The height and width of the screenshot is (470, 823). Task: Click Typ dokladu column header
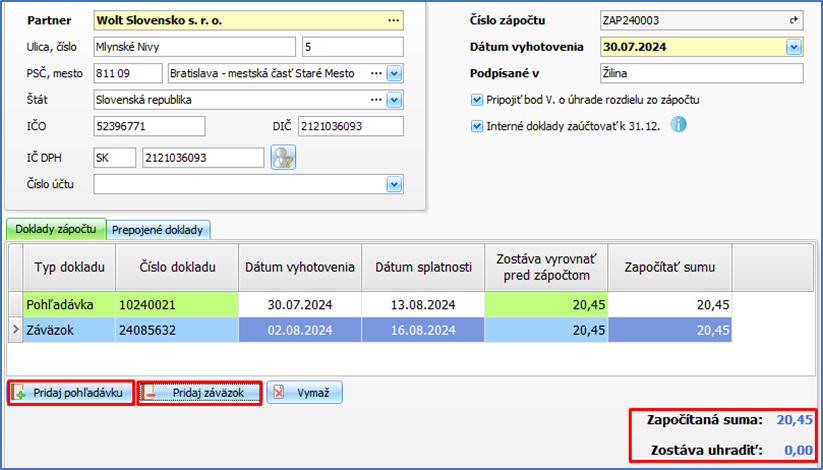(x=69, y=267)
